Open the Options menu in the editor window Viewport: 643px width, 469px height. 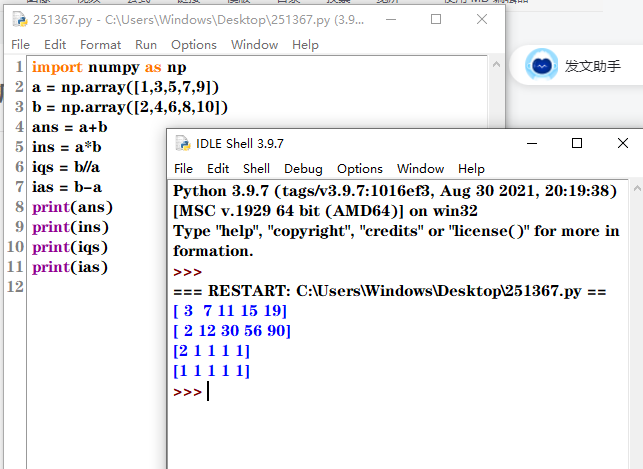(x=194, y=45)
